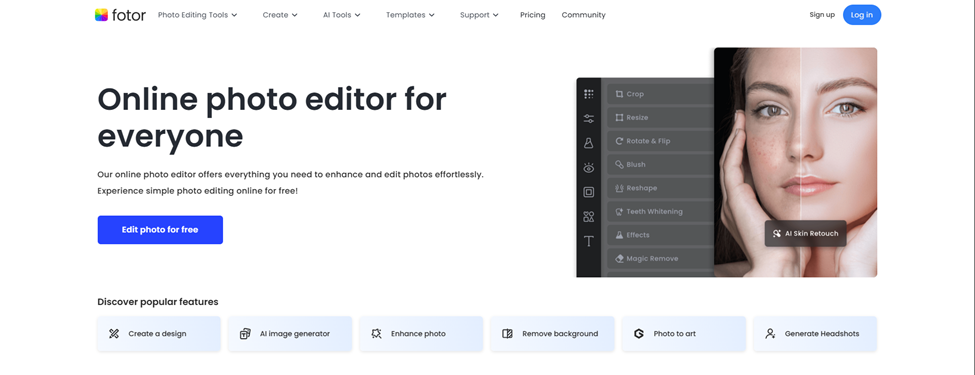The image size is (975, 375).
Task: Expand the Templates menu
Action: (x=410, y=15)
